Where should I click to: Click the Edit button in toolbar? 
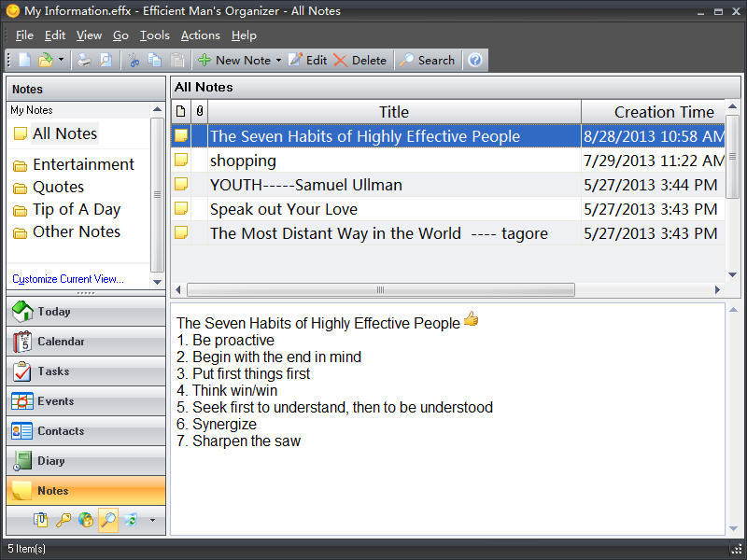pyautogui.click(x=308, y=60)
